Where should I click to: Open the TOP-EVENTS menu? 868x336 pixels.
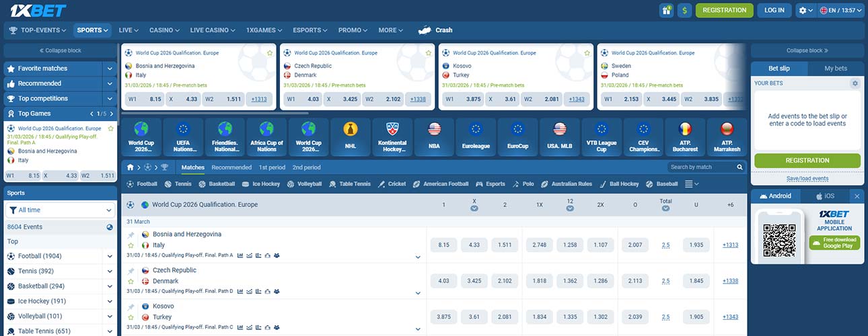(x=38, y=30)
